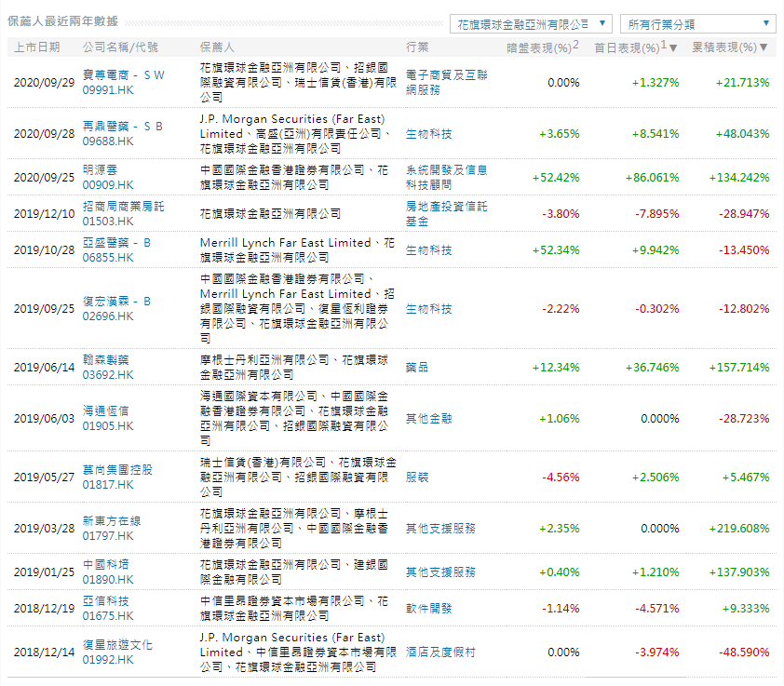
Task: Click cumulative value +48.043%
Action: (742, 134)
